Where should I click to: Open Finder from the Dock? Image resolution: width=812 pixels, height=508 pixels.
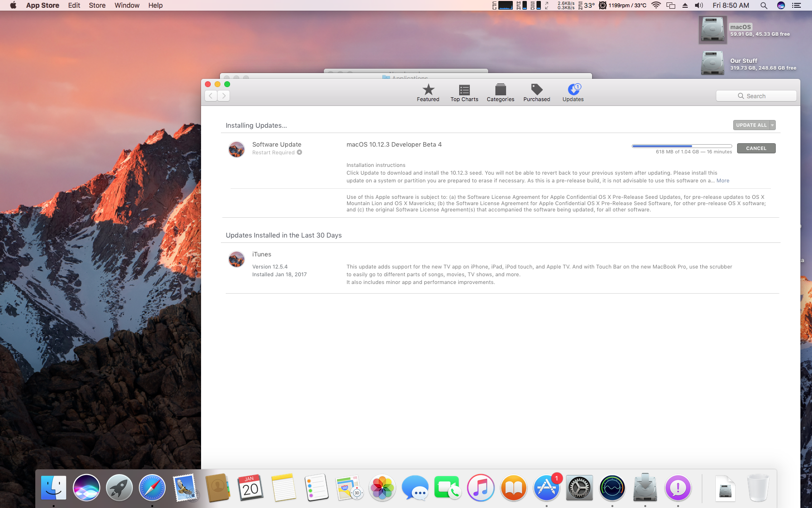pyautogui.click(x=54, y=488)
